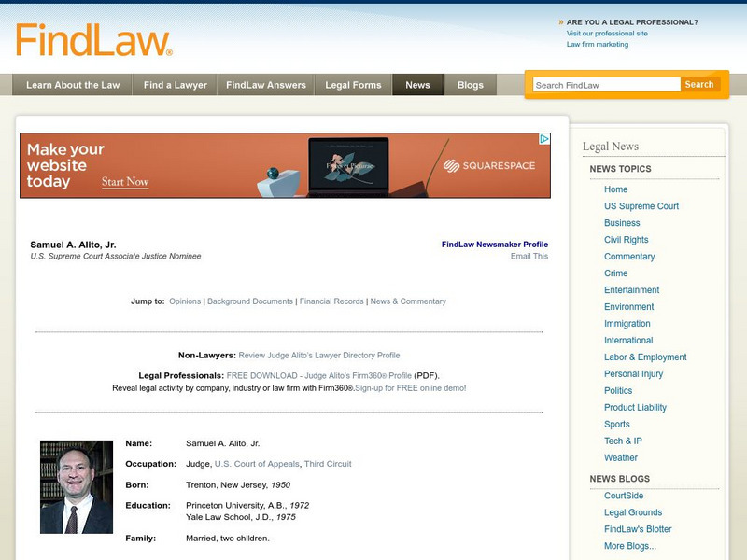
Task: Click the Email This link
Action: point(529,254)
